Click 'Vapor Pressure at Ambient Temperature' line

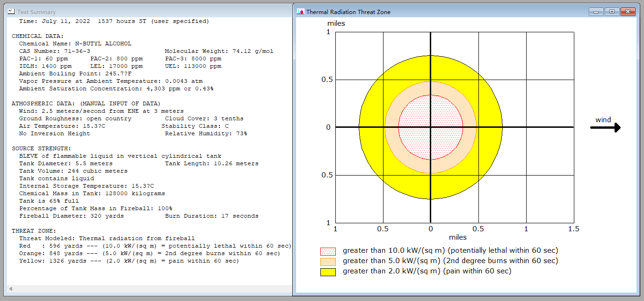[111, 81]
